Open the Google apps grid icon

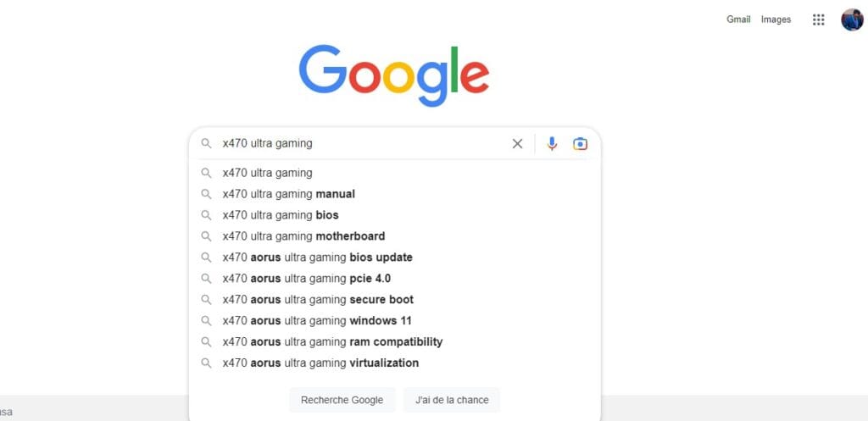(819, 19)
